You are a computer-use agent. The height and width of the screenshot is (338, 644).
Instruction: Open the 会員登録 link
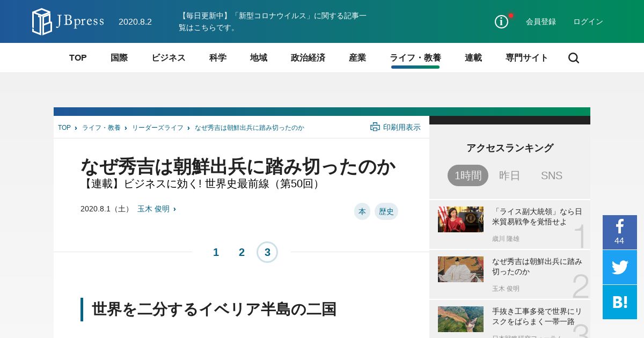[541, 21]
